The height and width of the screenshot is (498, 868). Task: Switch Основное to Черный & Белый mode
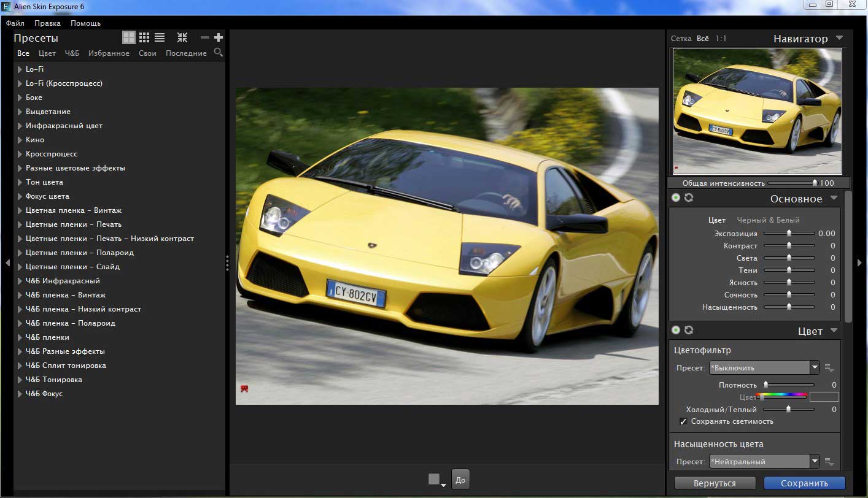pyautogui.click(x=768, y=220)
